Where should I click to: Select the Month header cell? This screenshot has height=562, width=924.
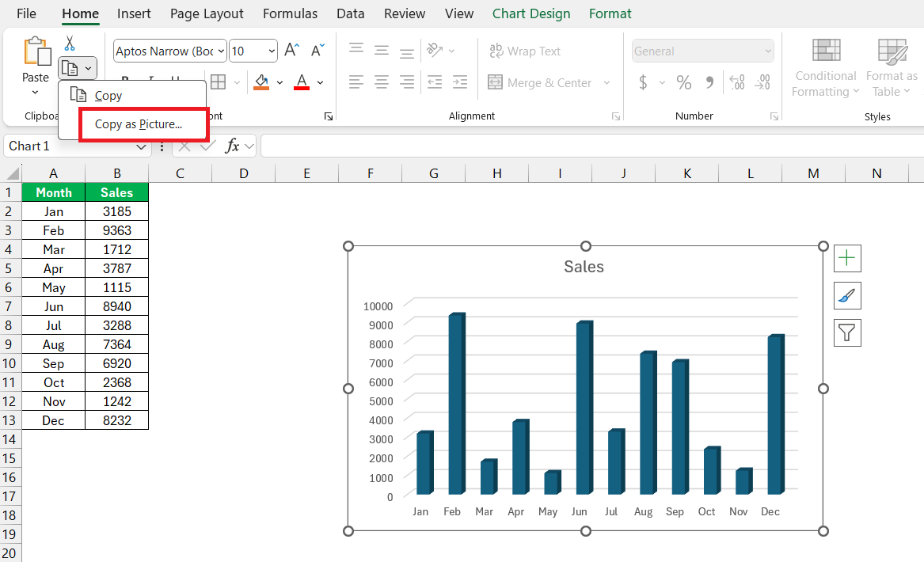tap(54, 192)
